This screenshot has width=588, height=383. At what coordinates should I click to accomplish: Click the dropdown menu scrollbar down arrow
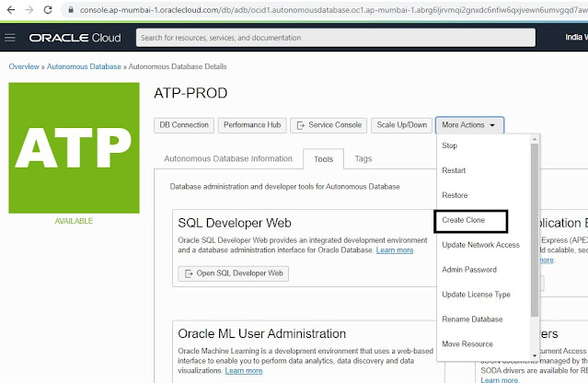click(x=534, y=354)
